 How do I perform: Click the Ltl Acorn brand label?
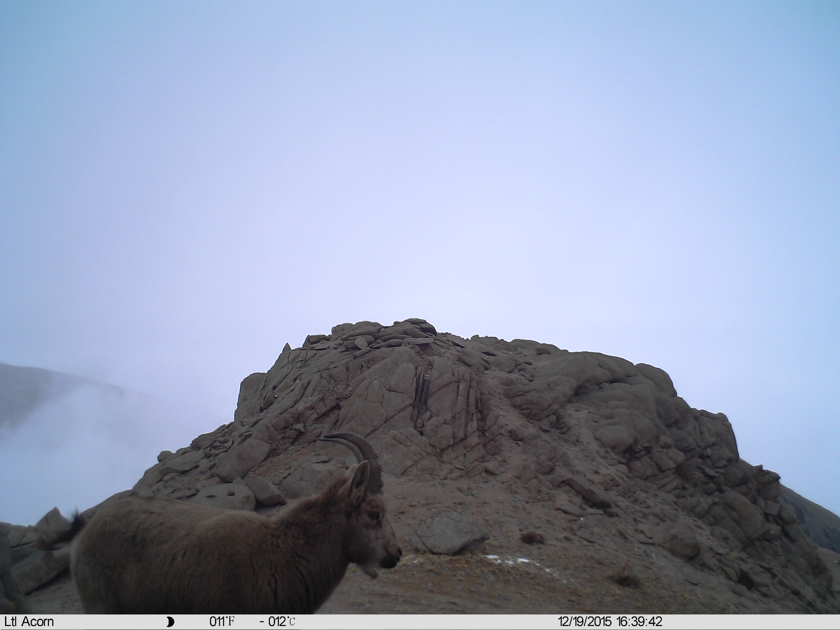(x=29, y=622)
